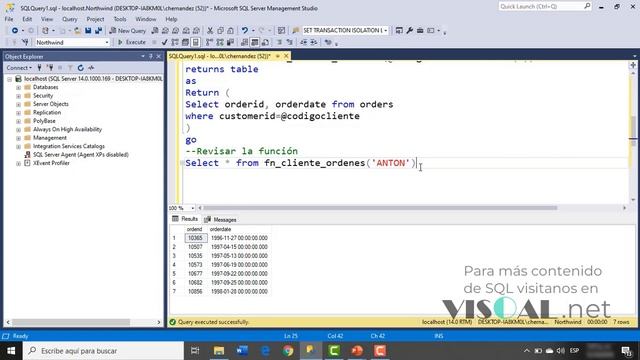Click the Save All icon
The width and height of the screenshot is (640, 360).
[x=98, y=31]
